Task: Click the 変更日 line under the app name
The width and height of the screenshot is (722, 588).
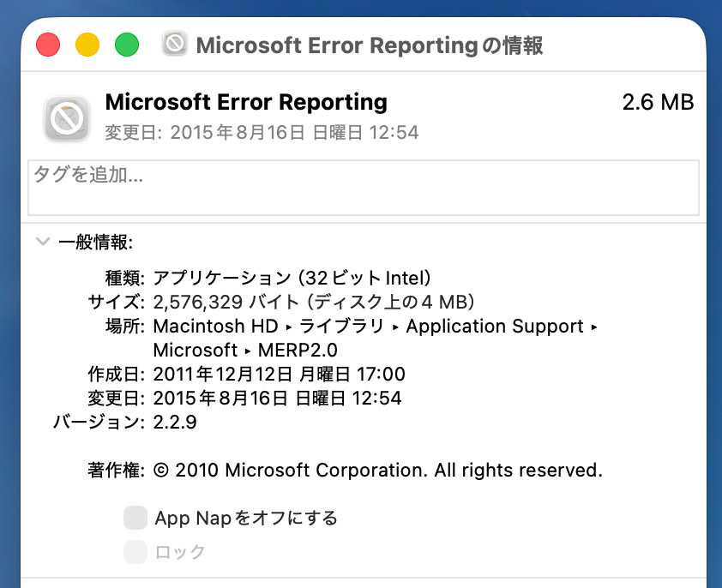Action: 262,133
